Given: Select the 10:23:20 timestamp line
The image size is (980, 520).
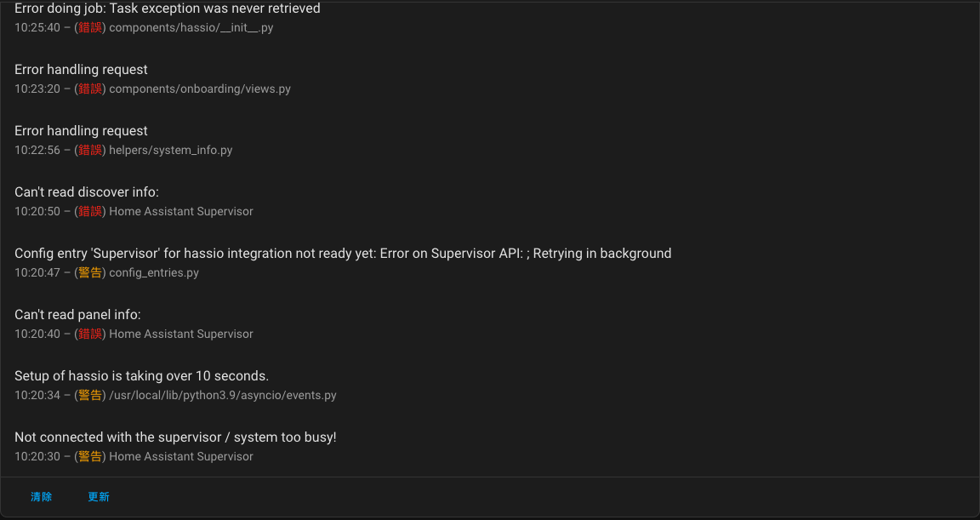Looking at the screenshot, I should (152, 89).
